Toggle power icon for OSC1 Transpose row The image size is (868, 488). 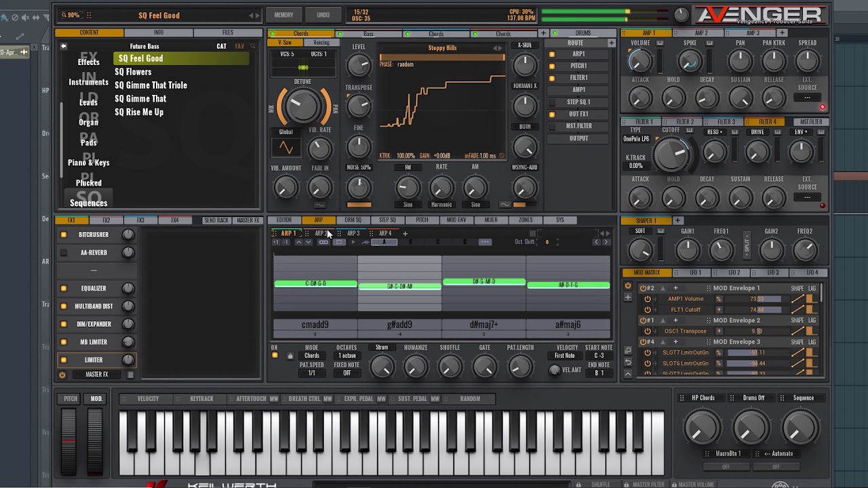(648, 331)
